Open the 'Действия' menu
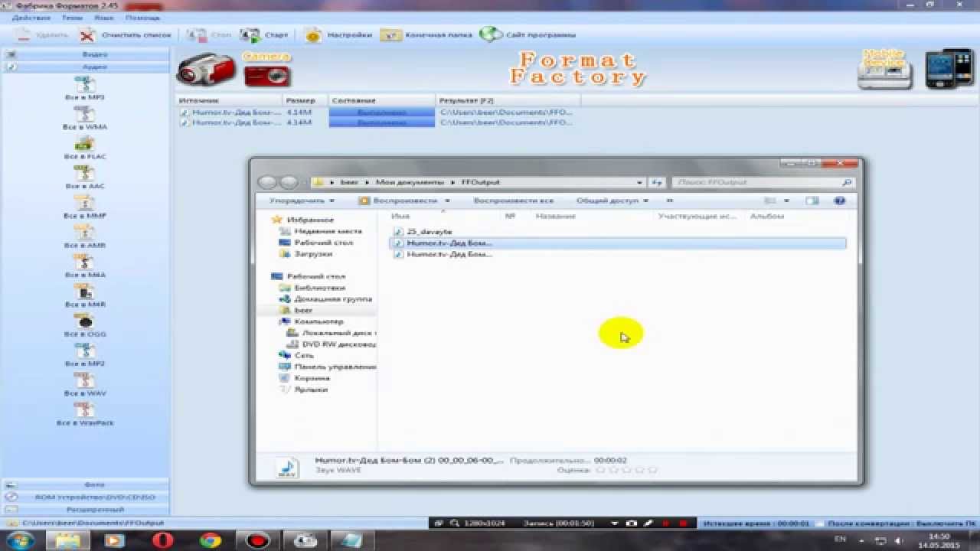 [x=32, y=17]
